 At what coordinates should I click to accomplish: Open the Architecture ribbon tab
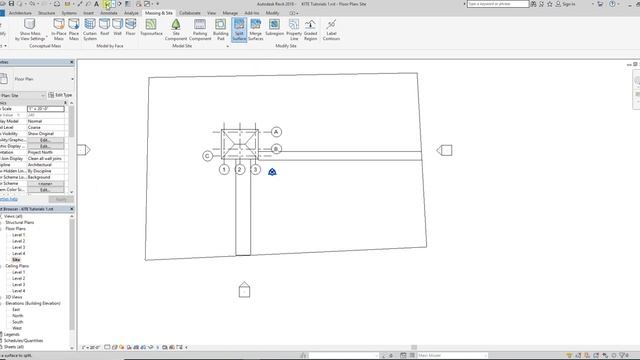pyautogui.click(x=20, y=13)
